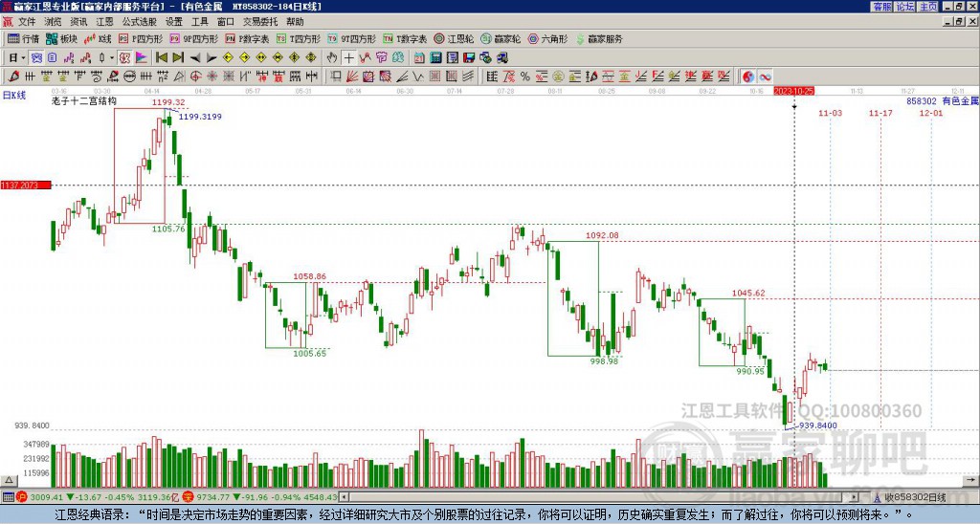Image resolution: width=980 pixels, height=524 pixels.
Task: Jump to first bar with green skip-back arrow
Action: [161, 58]
